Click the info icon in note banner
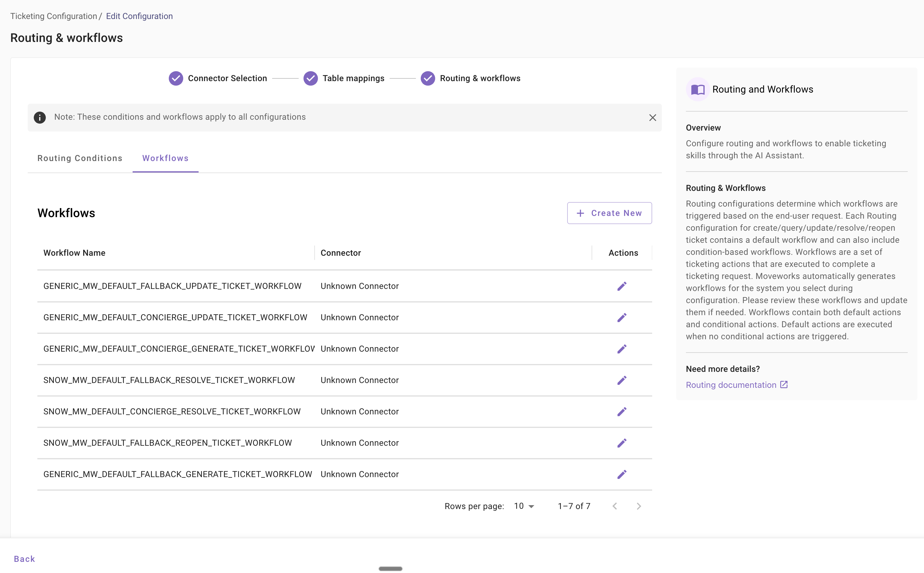Image resolution: width=924 pixels, height=573 pixels. pos(40,118)
